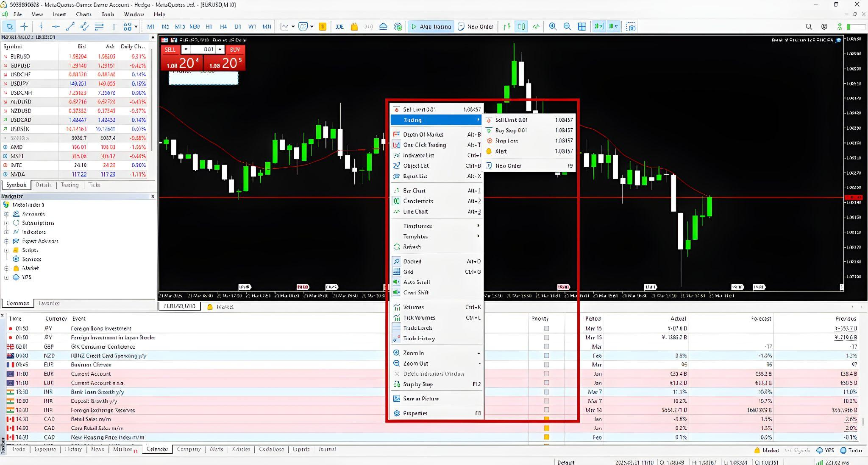Expand the Market node in Navigator
This screenshot has width=868, height=465.
point(6,268)
